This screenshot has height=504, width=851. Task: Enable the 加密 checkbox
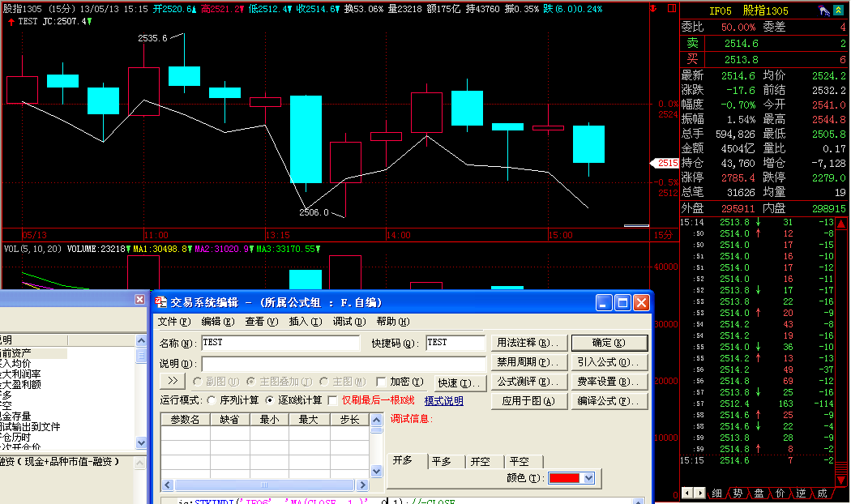(x=381, y=382)
